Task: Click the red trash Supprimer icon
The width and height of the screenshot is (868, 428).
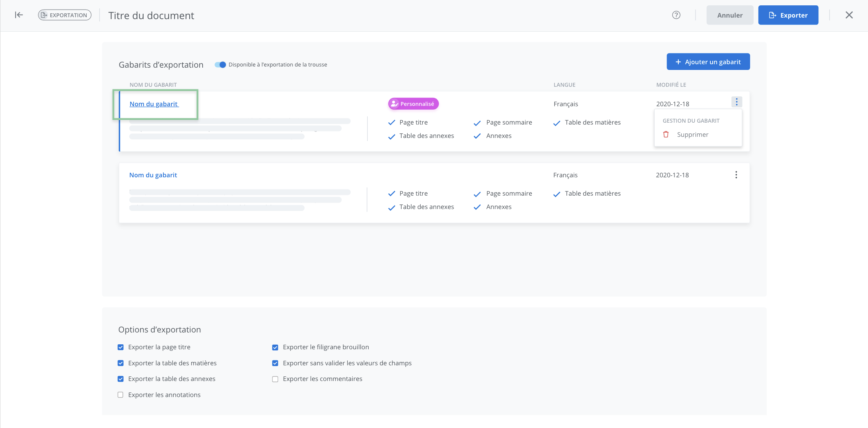Action: point(666,135)
